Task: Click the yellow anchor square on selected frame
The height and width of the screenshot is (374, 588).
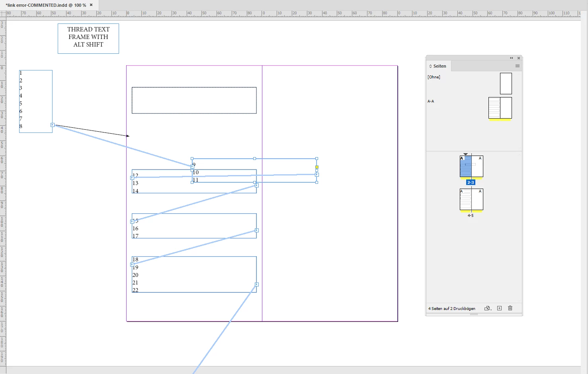Action: pyautogui.click(x=317, y=167)
